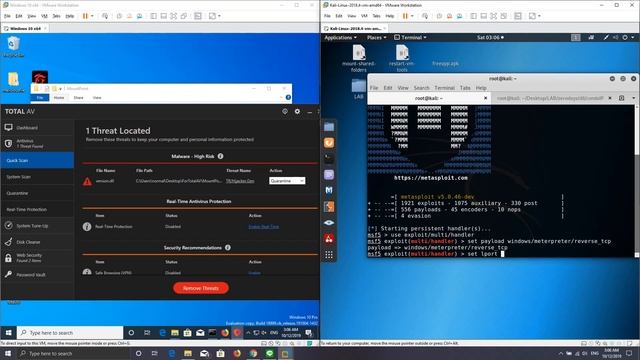Open mount-shared-folders desktop file in Kali
The height and width of the screenshot is (360, 640).
tap(359, 58)
